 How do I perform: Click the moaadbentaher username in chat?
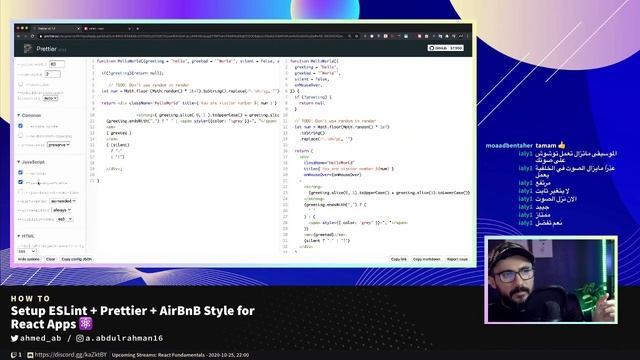pyautogui.click(x=509, y=145)
